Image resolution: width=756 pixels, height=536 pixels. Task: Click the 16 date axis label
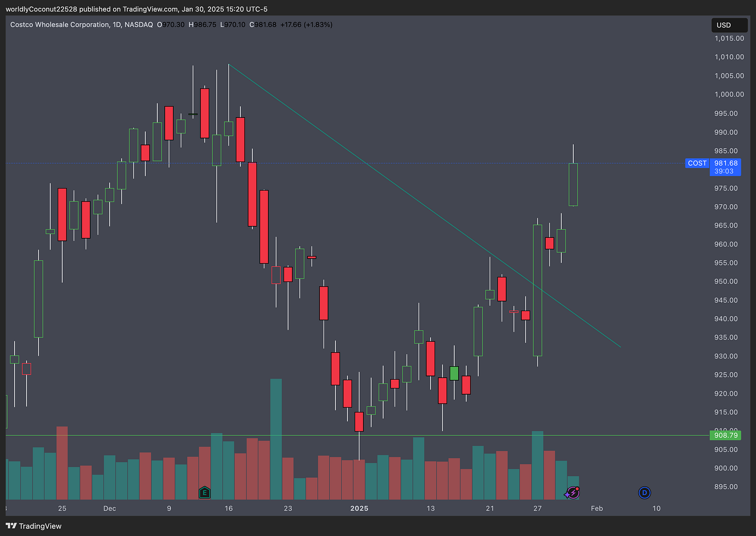coord(228,508)
